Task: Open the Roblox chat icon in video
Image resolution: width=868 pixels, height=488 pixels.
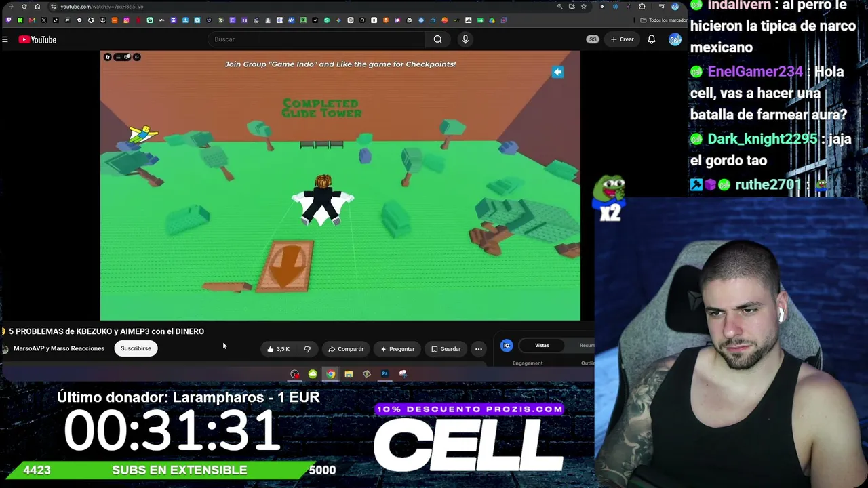Action: (x=127, y=57)
